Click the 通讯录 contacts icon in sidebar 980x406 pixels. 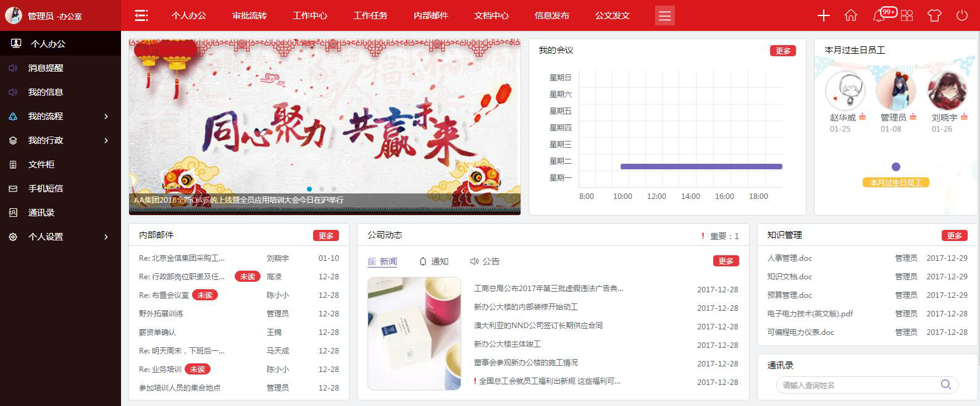(x=13, y=213)
